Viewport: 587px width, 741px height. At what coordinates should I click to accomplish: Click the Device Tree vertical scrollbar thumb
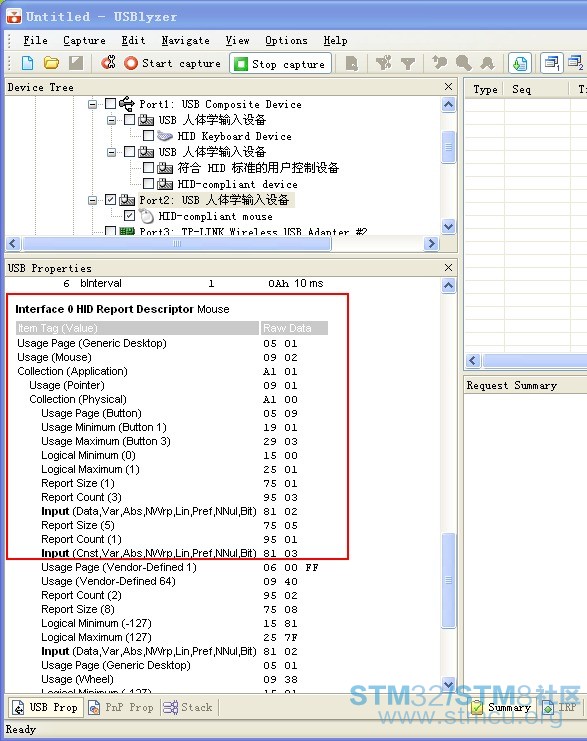point(449,147)
